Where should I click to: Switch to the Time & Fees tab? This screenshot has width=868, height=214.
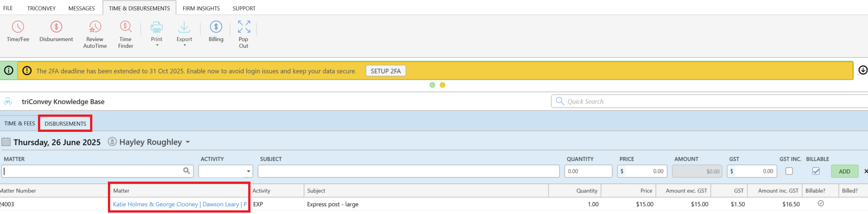(x=20, y=124)
